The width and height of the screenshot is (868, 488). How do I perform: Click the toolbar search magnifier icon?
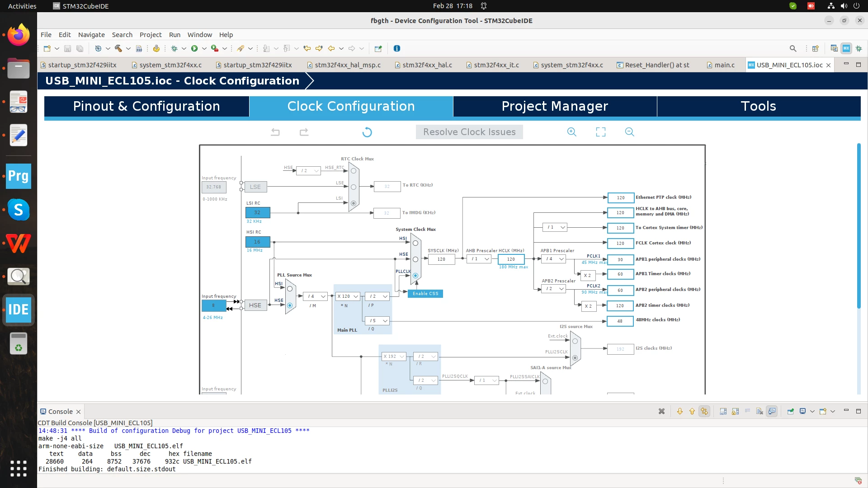793,48
